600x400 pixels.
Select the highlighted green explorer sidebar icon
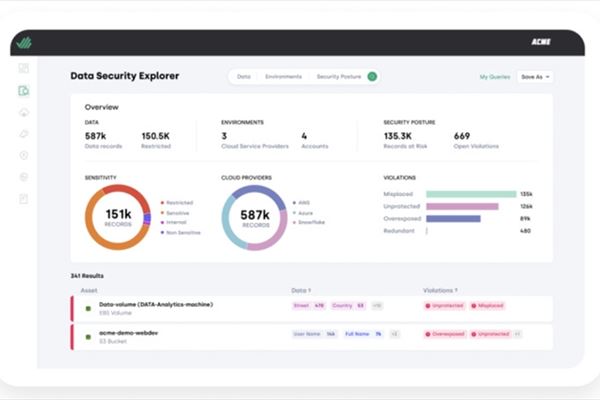point(24,91)
